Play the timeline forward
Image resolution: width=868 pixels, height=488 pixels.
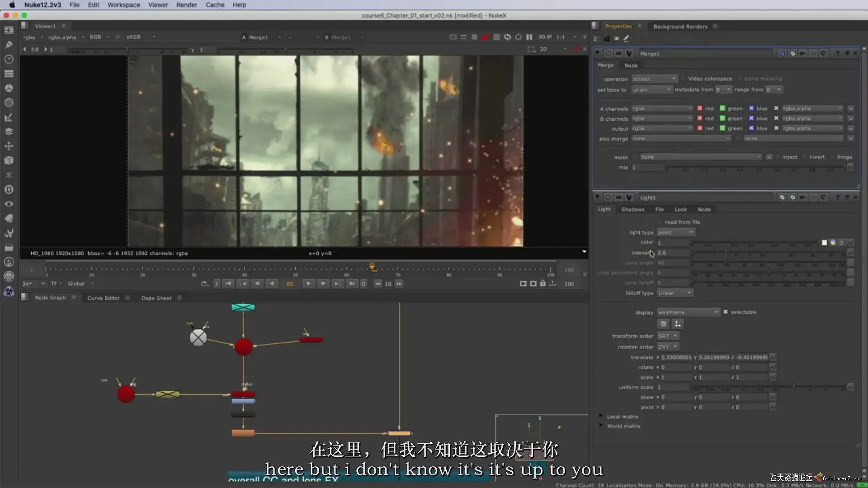(x=308, y=284)
